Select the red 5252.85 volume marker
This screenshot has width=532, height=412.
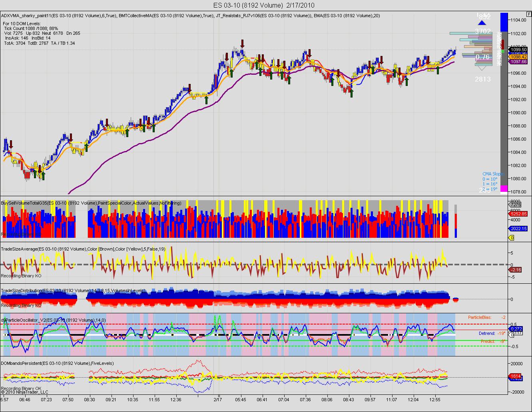[518, 214]
